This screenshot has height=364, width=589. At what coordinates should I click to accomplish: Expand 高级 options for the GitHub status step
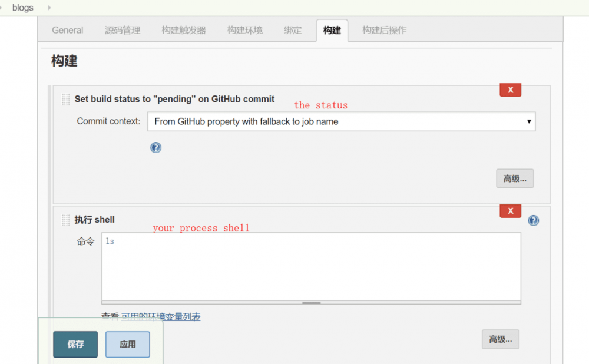tap(515, 178)
